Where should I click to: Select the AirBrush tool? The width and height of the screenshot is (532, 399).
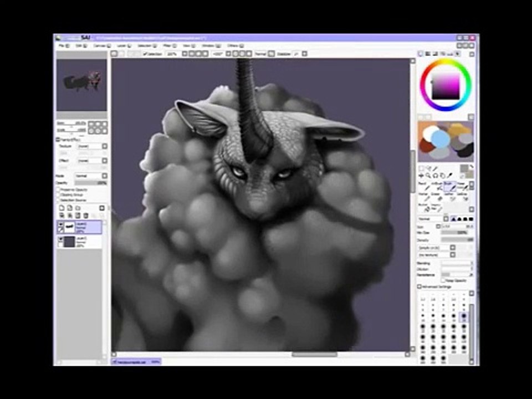(437, 186)
